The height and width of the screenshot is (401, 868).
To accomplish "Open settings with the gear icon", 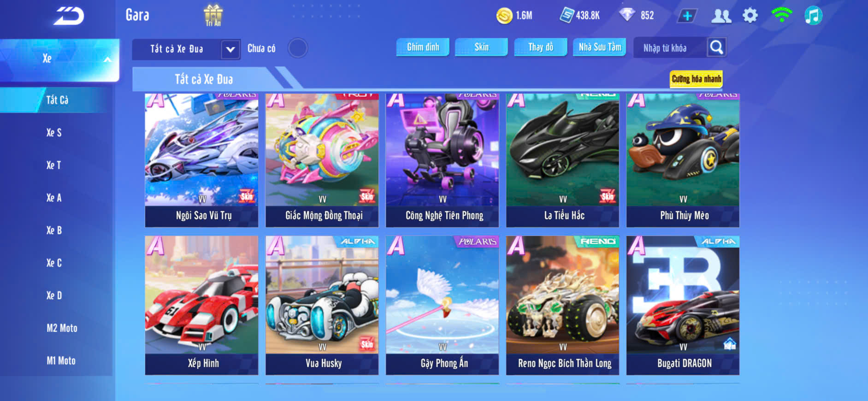I will pos(750,16).
